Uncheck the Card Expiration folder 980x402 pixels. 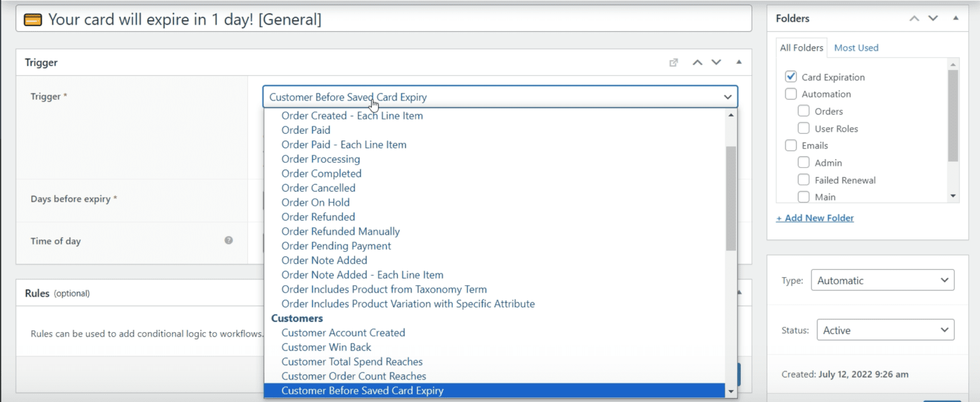(791, 77)
